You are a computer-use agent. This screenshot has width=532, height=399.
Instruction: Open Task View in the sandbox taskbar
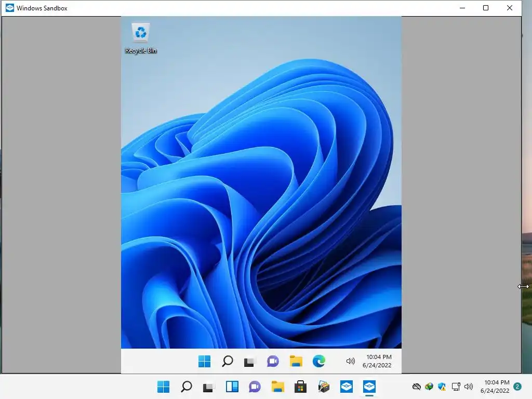pyautogui.click(x=249, y=362)
